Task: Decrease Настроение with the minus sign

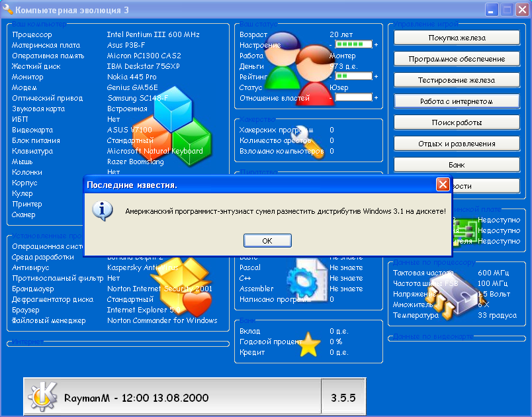Action: (330, 45)
